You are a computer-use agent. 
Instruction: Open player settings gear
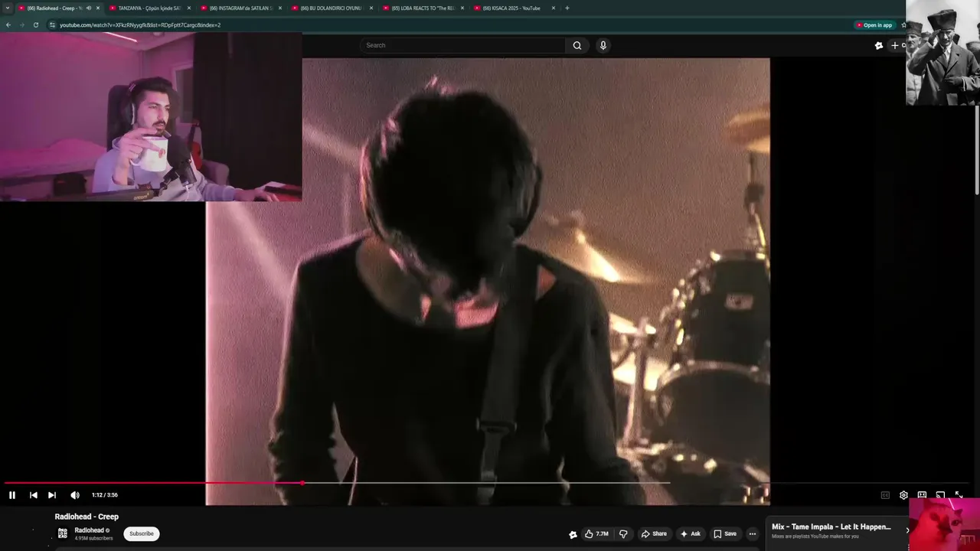click(x=903, y=495)
